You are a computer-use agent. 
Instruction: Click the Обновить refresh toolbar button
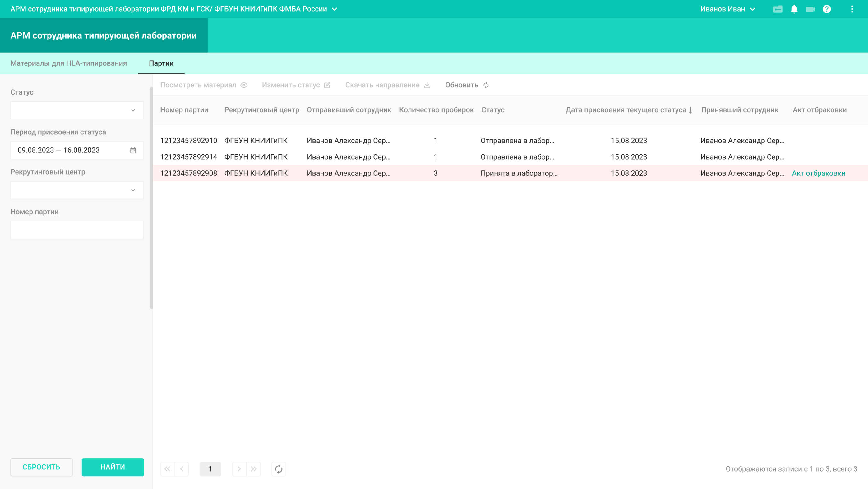coord(467,85)
